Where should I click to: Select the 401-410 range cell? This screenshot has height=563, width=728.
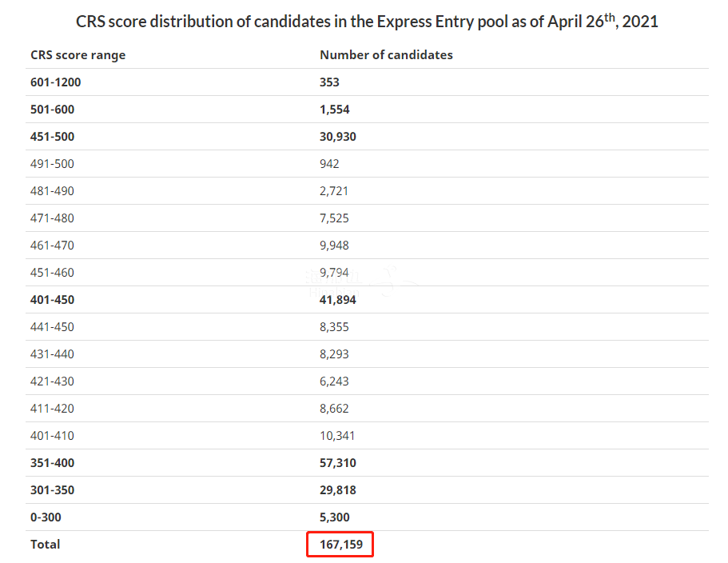pyautogui.click(x=52, y=436)
